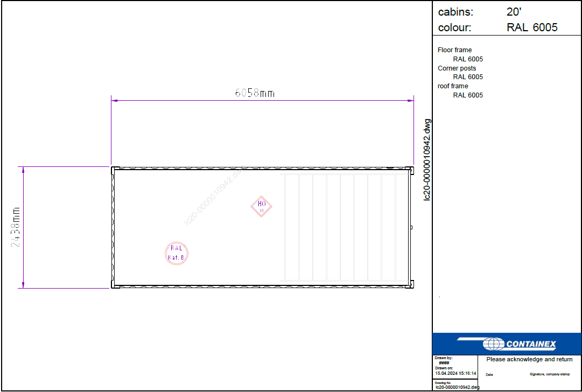Click the "Floor frame" label
The width and height of the screenshot is (582, 392).
(455, 50)
